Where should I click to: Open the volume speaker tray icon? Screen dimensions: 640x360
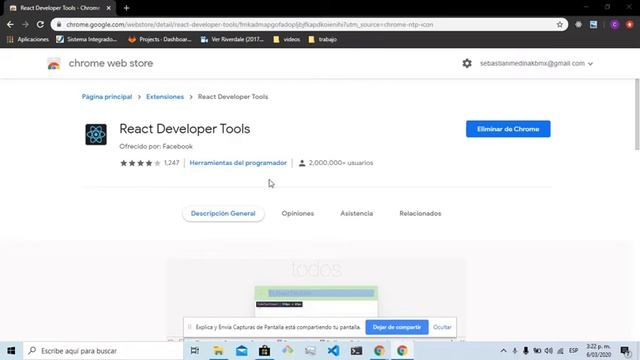pyautogui.click(x=549, y=351)
